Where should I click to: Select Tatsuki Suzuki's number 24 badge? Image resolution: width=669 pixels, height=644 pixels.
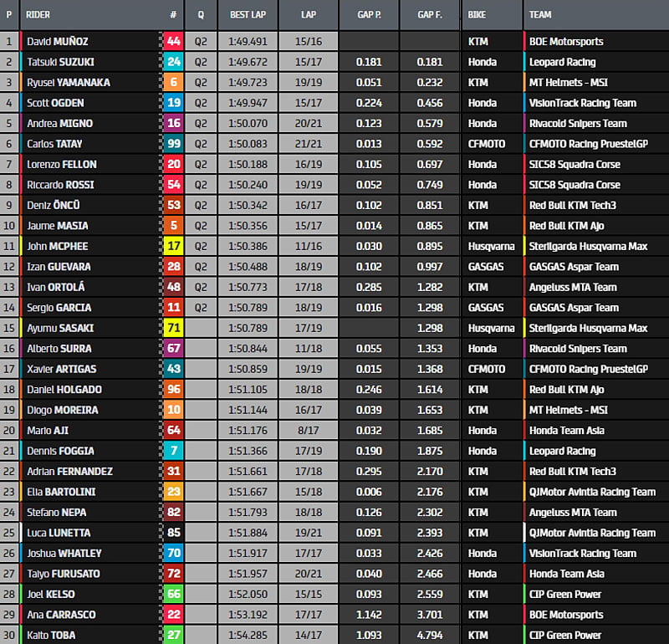[x=173, y=62]
